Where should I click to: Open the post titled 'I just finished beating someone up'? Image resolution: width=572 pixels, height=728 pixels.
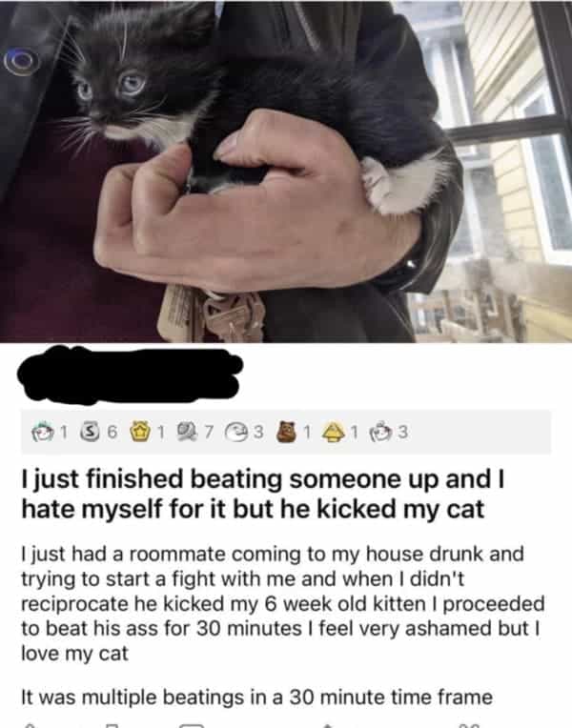[x=263, y=495]
